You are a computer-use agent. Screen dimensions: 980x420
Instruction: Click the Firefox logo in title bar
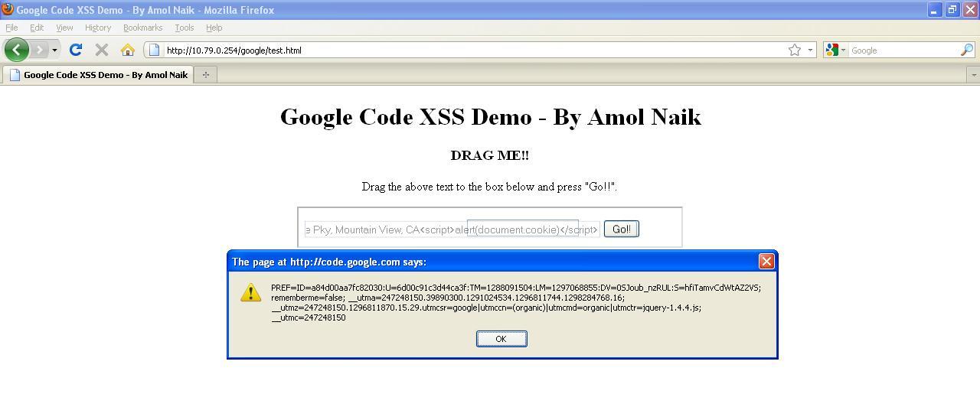tap(8, 9)
